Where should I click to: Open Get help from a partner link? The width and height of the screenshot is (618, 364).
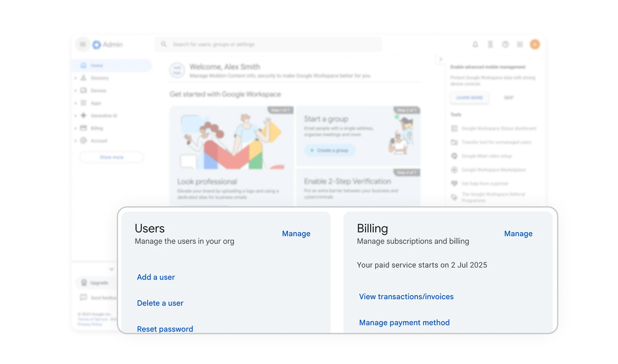click(485, 183)
